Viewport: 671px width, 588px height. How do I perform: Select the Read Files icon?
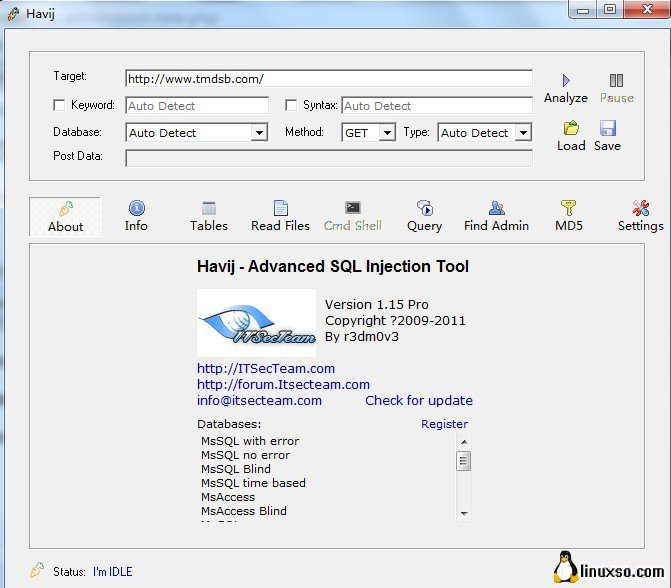click(x=280, y=208)
